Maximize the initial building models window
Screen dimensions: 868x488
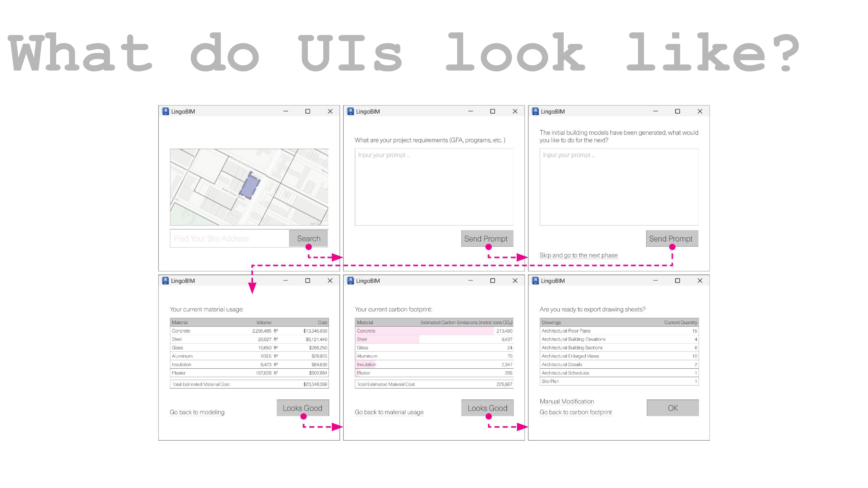coord(678,111)
